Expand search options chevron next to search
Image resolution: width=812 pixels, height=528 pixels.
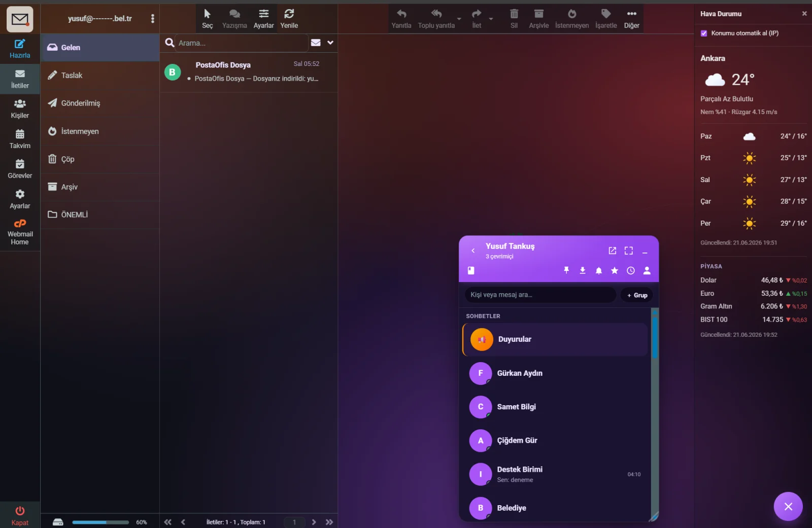click(x=330, y=43)
